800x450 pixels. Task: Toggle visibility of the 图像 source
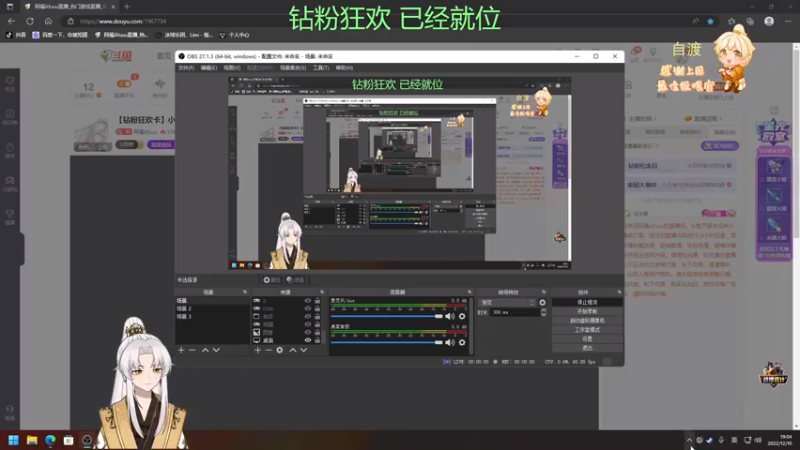click(308, 332)
